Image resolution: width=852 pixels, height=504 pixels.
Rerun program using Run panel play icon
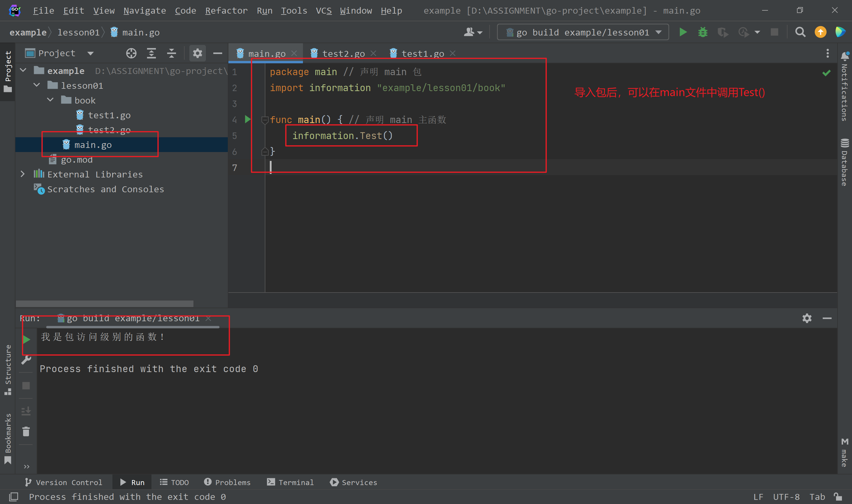pos(27,339)
